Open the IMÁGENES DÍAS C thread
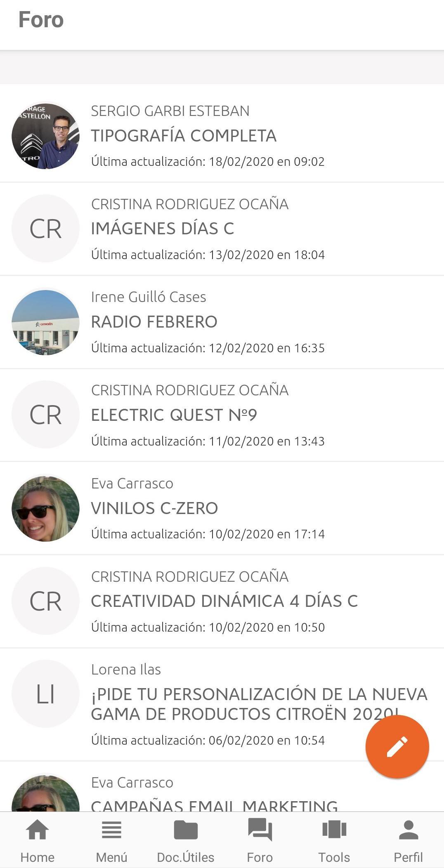 222,229
